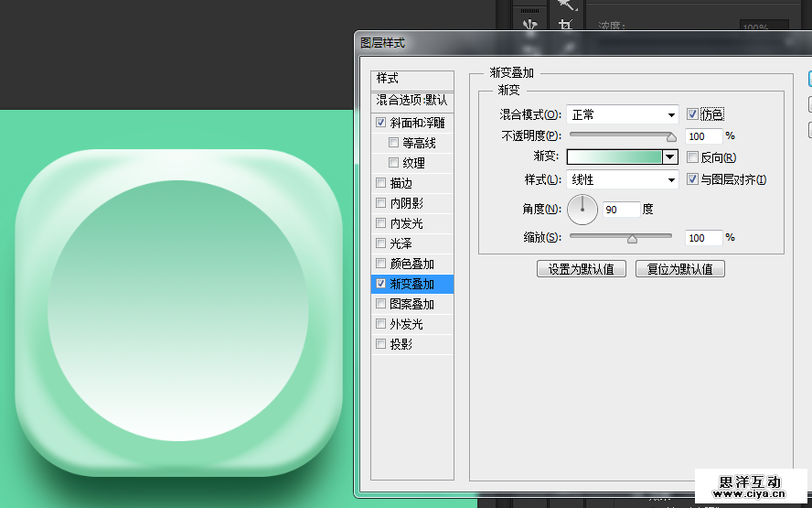The height and width of the screenshot is (508, 812).
Task: Click the 不透明度 opacity value field
Action: coord(702,135)
